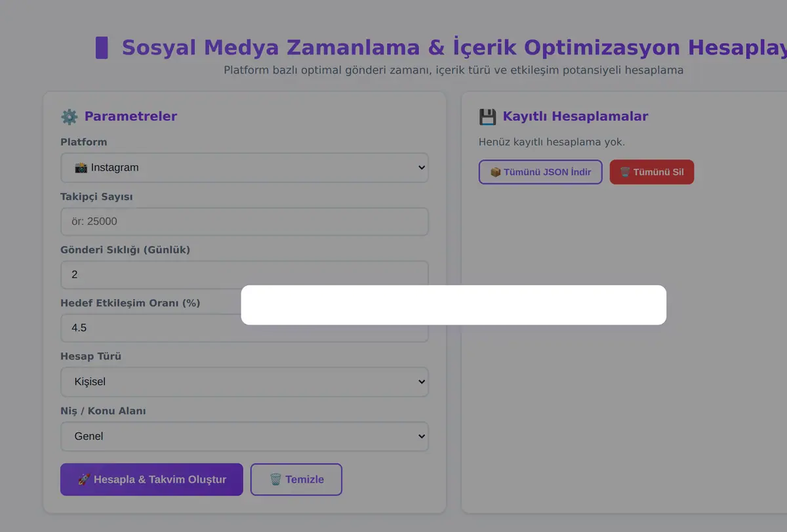Click the gear icon beside Parametreler
This screenshot has height=532, width=787.
point(69,117)
